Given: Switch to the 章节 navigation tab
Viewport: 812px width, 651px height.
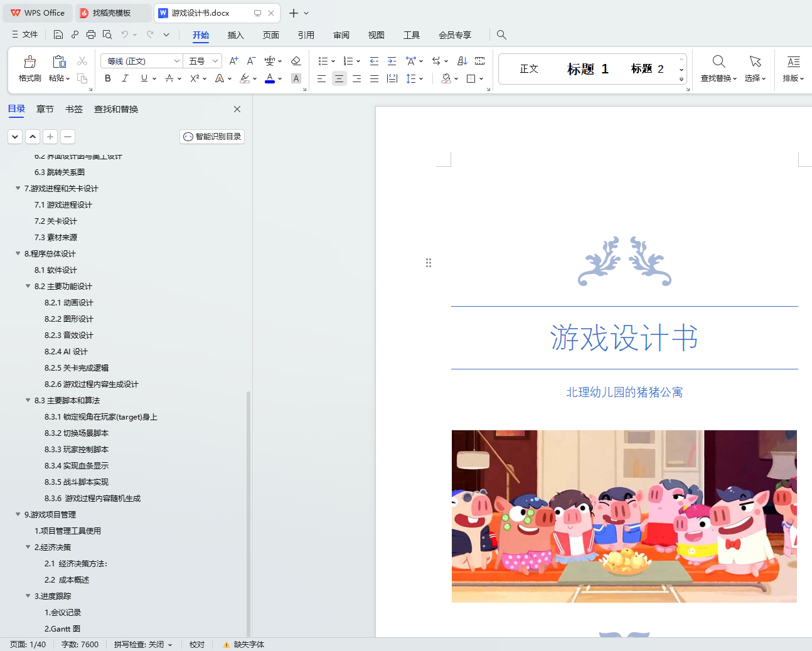Looking at the screenshot, I should point(45,109).
